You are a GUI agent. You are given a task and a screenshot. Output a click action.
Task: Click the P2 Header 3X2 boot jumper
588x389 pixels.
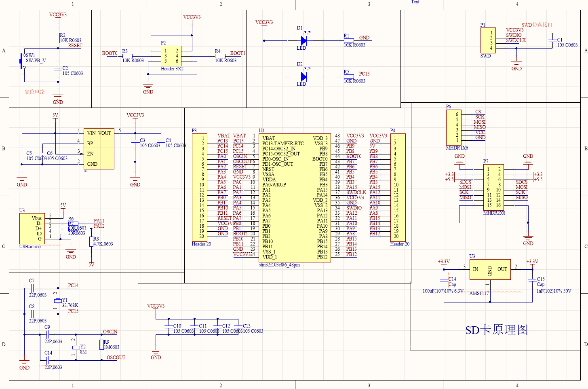(171, 57)
